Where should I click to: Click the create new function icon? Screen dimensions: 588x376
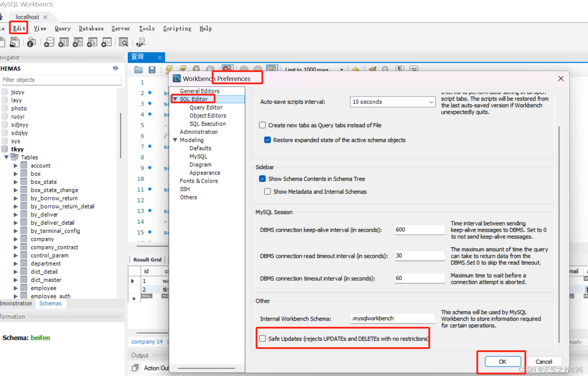(106, 42)
